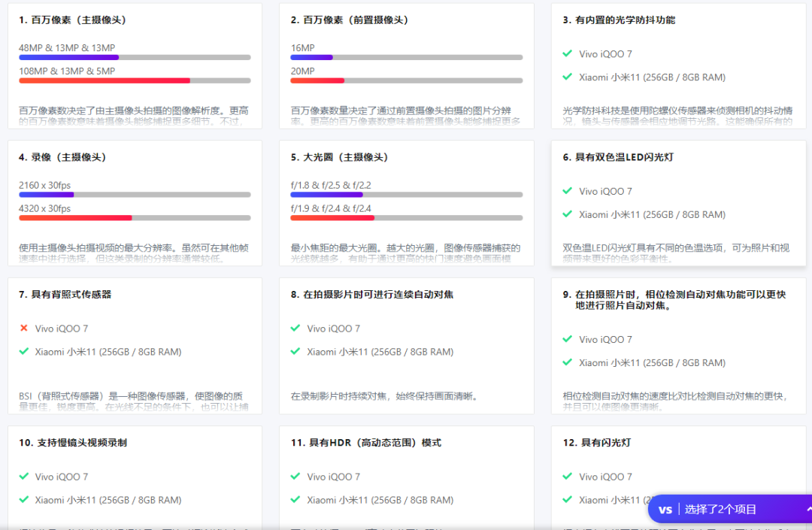This screenshot has width=812, height=530.
Task: Open the 2. 百万像素（前置摄像头）card title
Action: [350, 20]
